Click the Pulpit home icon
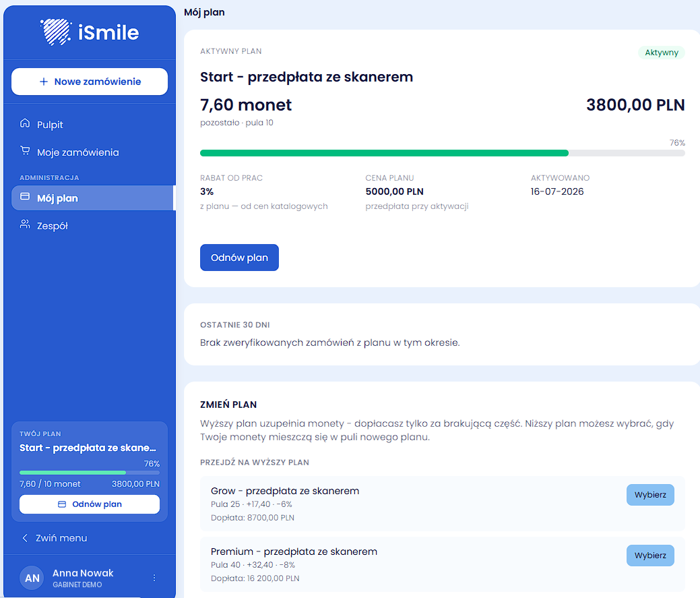The height and width of the screenshot is (598, 700). tap(25, 123)
